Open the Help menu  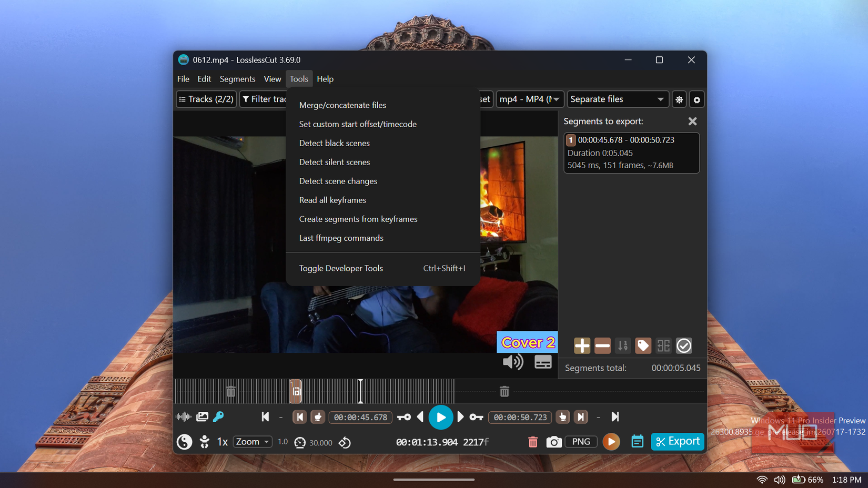coord(325,79)
